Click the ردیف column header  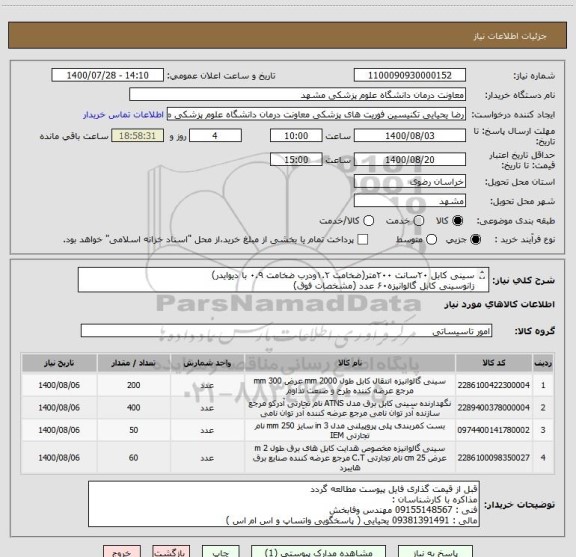[x=543, y=363]
